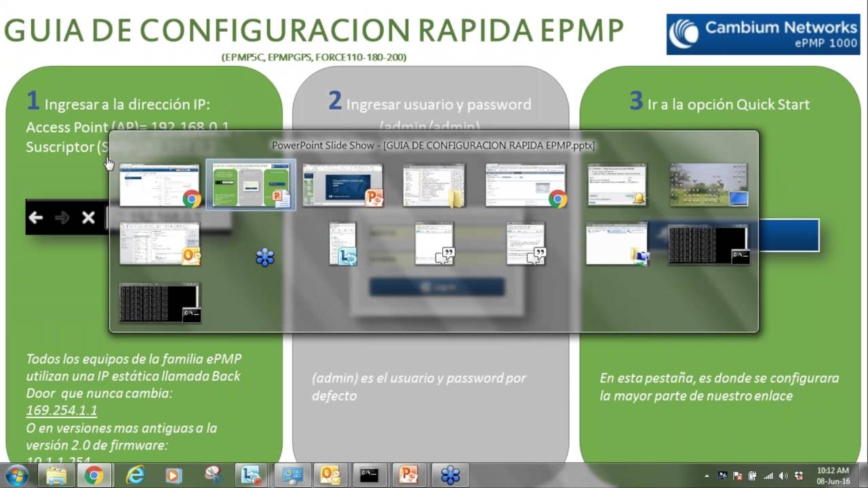Image resolution: width=868 pixels, height=488 pixels.
Task: Click the text 'Ingresar usuario y password'
Action: click(x=439, y=104)
